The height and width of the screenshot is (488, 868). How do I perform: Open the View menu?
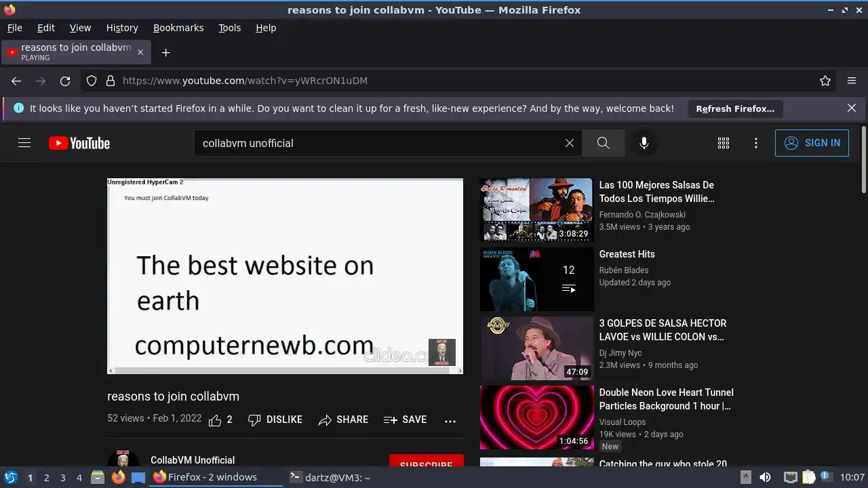pyautogui.click(x=80, y=28)
